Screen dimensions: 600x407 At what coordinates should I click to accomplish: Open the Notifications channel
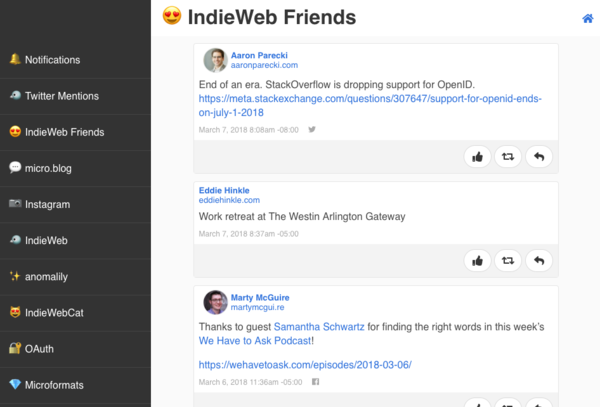click(x=75, y=60)
